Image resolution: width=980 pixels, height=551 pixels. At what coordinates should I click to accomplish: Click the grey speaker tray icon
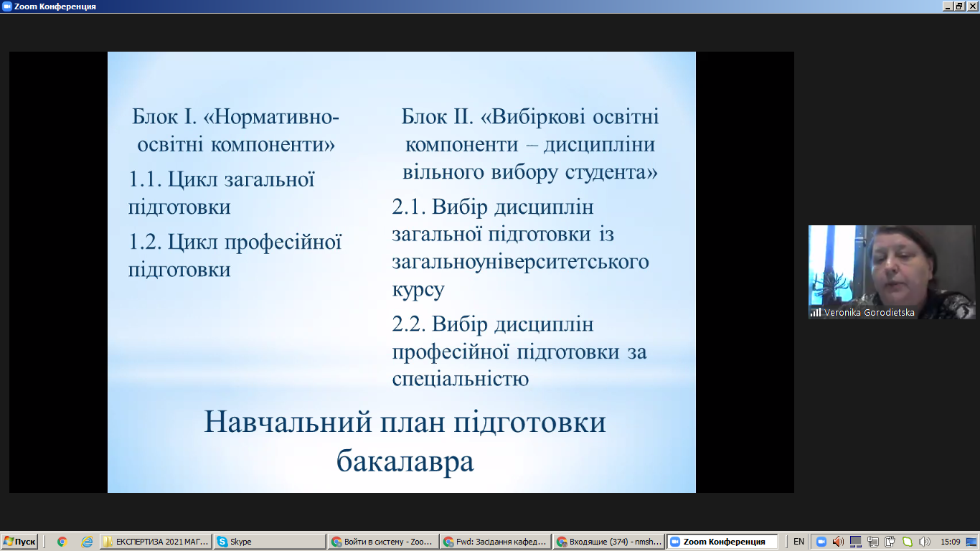click(x=924, y=542)
